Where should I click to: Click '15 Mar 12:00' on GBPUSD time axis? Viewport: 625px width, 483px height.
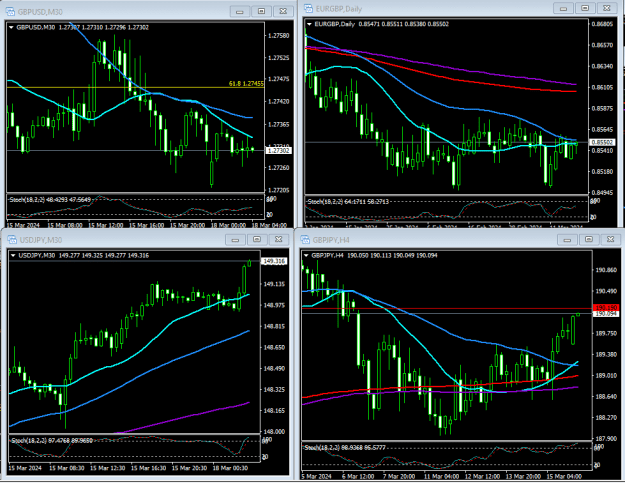tap(106, 225)
